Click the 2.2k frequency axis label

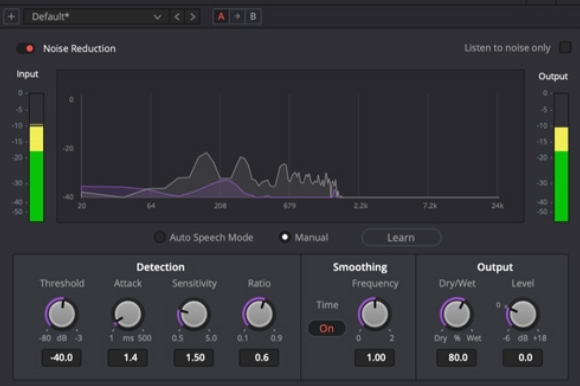coord(361,206)
